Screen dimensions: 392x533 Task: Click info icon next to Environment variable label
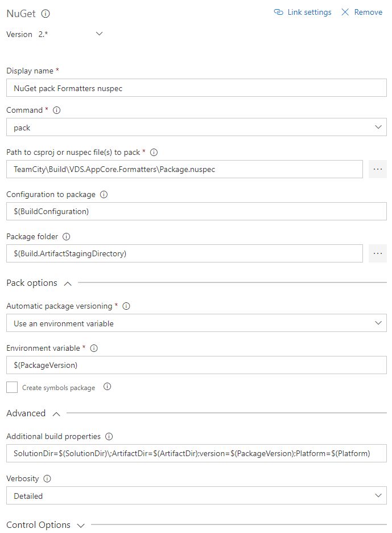(x=94, y=348)
